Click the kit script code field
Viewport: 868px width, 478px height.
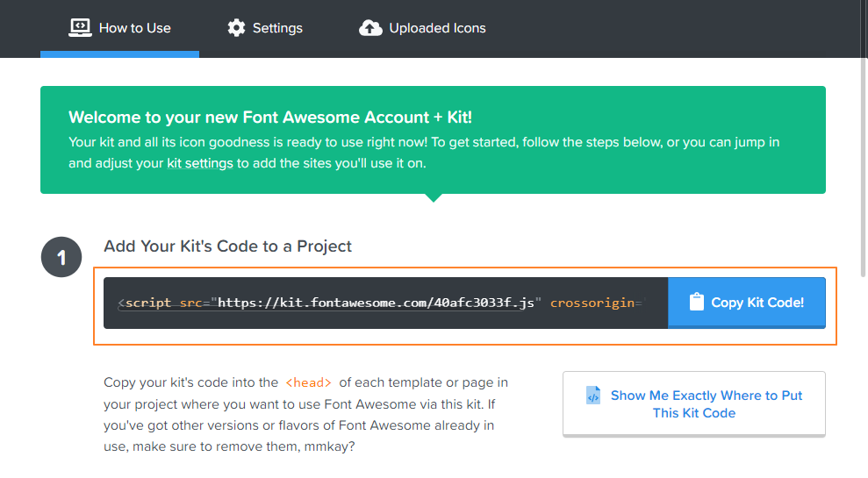(386, 303)
